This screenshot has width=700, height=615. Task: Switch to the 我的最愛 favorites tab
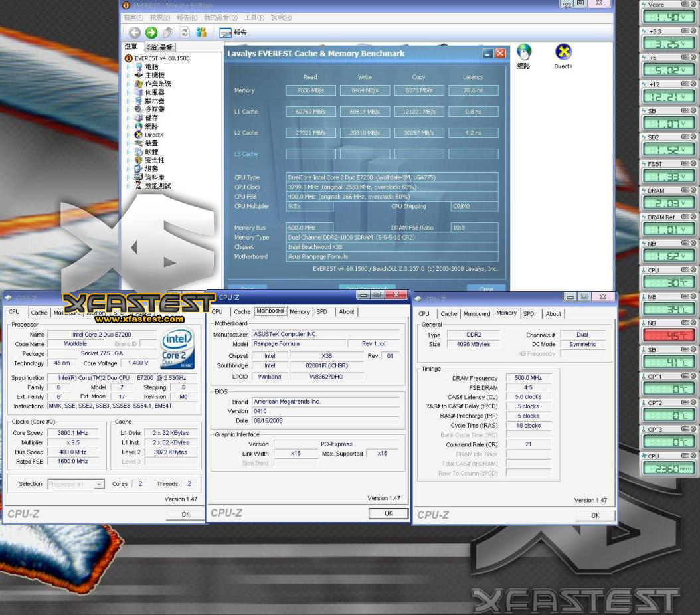[x=160, y=47]
